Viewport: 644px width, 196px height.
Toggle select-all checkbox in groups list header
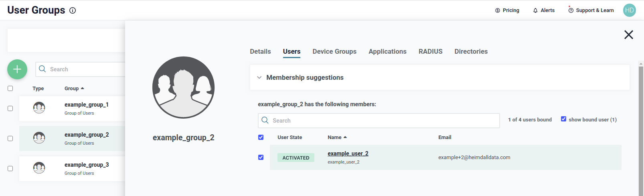[x=10, y=88]
